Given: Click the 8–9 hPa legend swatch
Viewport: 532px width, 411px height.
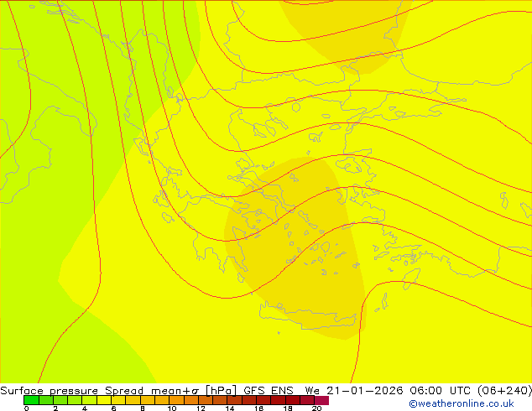Looking at the screenshot, I should point(148,400).
